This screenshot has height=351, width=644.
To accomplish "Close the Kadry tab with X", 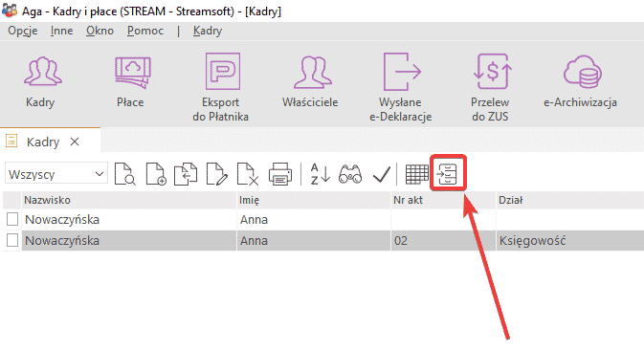I will pyautogui.click(x=75, y=143).
